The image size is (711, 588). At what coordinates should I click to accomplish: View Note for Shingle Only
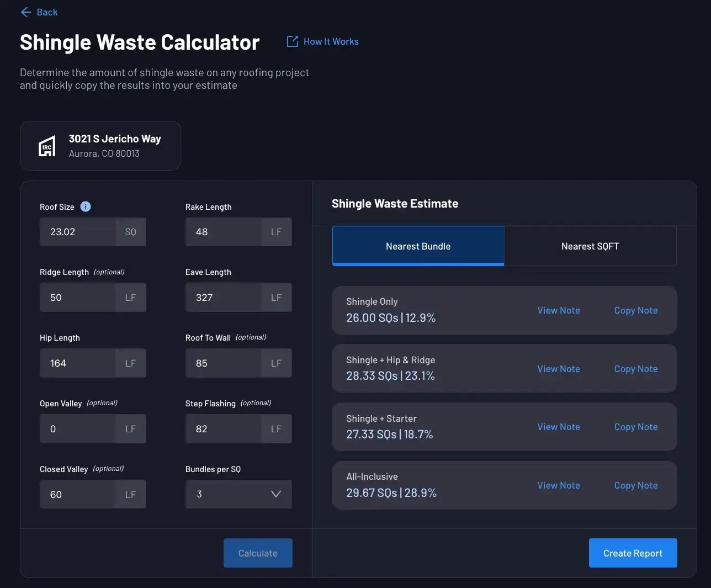pos(558,310)
